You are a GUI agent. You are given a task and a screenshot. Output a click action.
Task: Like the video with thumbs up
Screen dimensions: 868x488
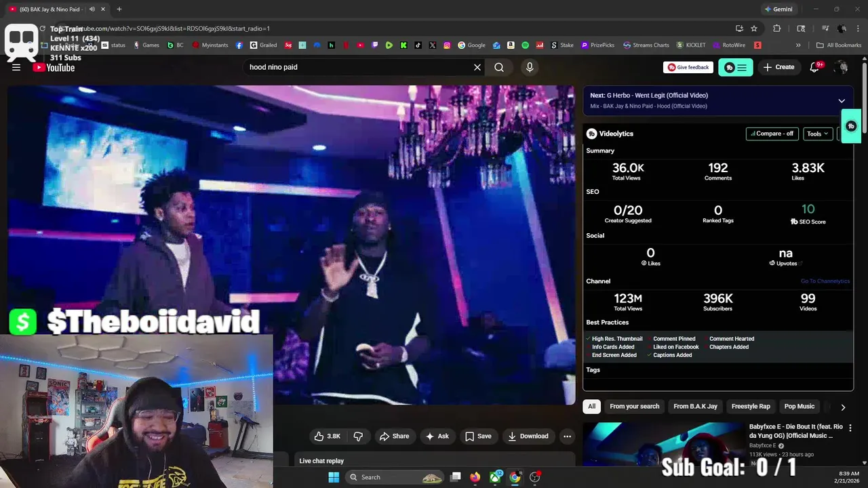point(327,436)
